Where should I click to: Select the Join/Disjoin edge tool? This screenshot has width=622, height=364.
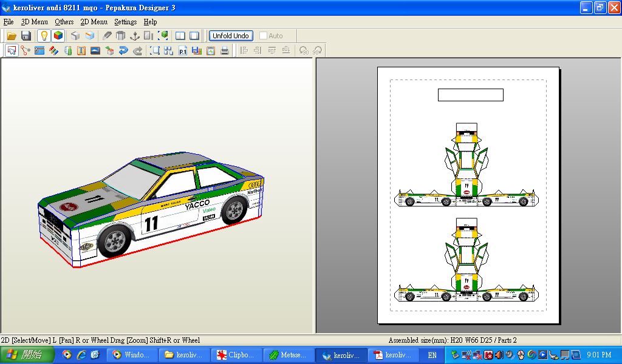pyautogui.click(x=26, y=51)
